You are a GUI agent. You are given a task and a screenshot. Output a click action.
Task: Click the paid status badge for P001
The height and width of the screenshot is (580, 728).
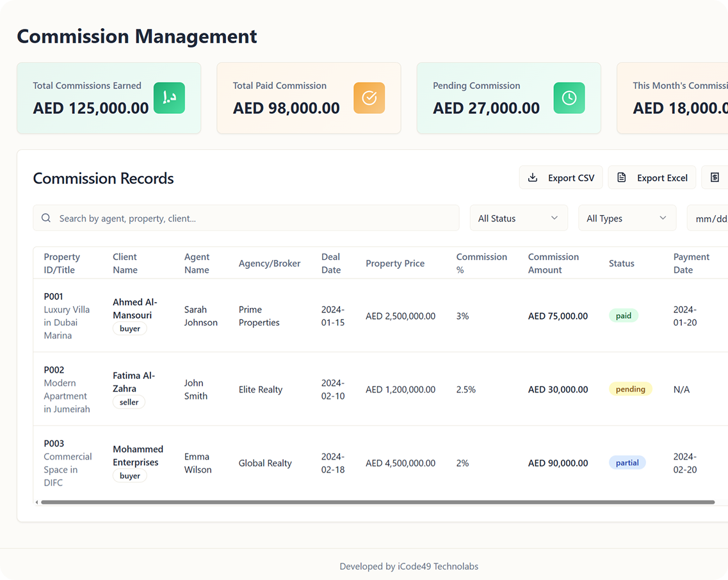(x=624, y=316)
